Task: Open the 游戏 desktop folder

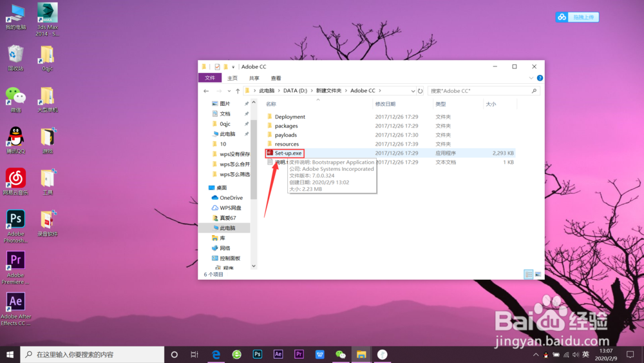Action: [x=47, y=140]
